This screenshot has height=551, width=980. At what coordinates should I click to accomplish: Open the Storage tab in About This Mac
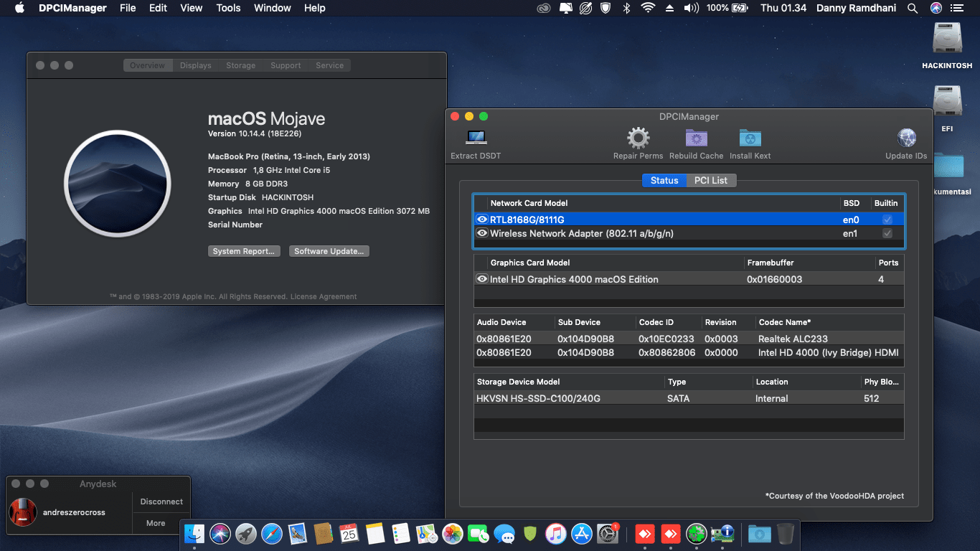[x=241, y=65]
